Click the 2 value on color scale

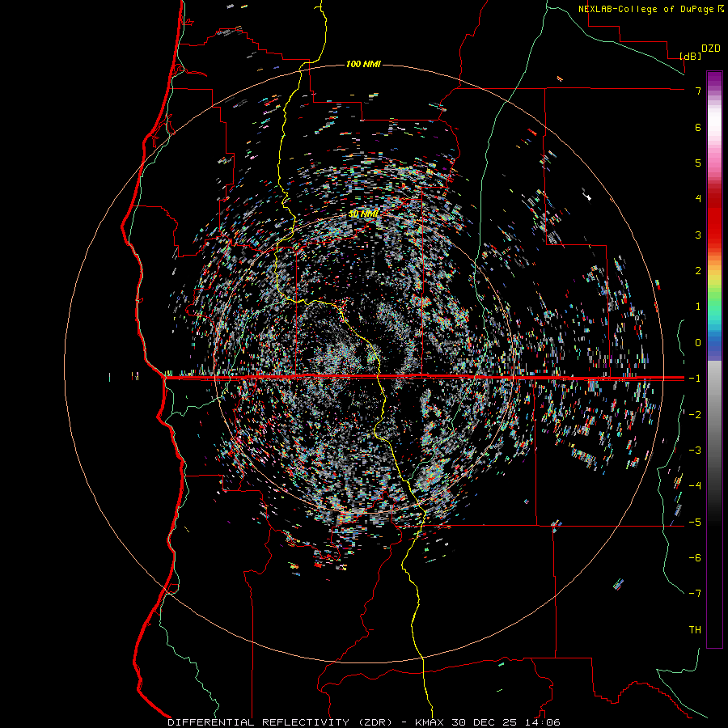click(698, 271)
